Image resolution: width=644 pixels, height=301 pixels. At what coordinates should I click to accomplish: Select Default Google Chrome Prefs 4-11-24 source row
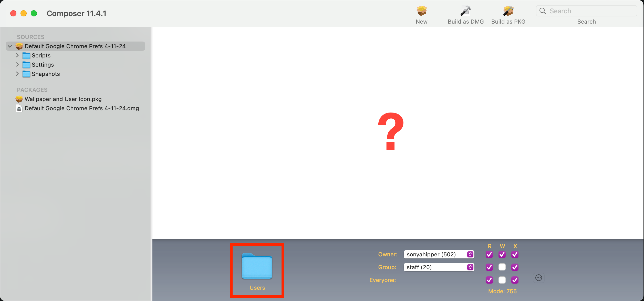coord(75,46)
